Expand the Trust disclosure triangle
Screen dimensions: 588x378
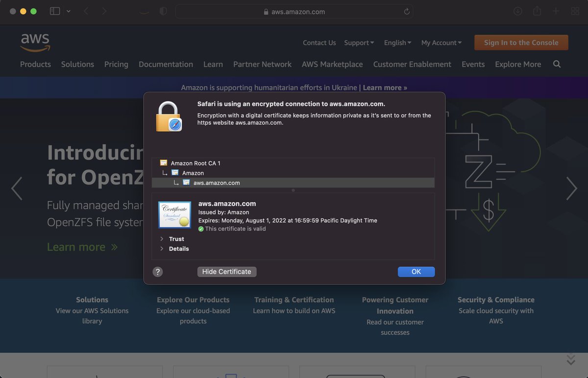[x=162, y=239]
